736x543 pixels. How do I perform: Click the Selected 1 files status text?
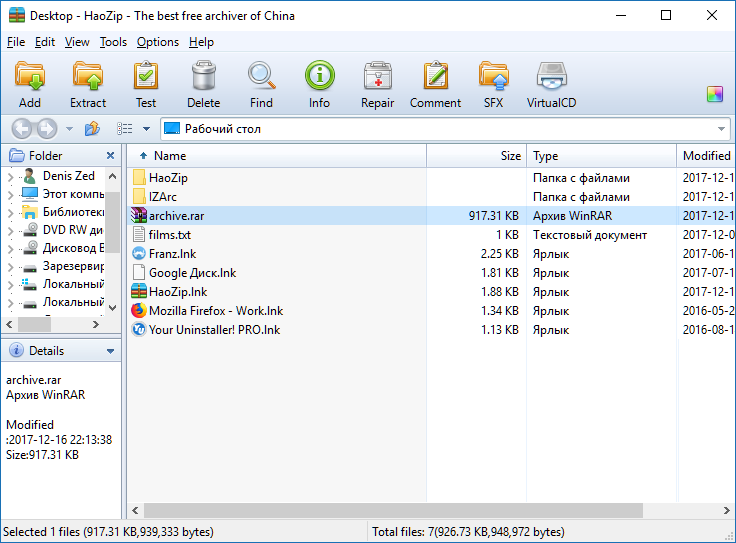(x=108, y=532)
